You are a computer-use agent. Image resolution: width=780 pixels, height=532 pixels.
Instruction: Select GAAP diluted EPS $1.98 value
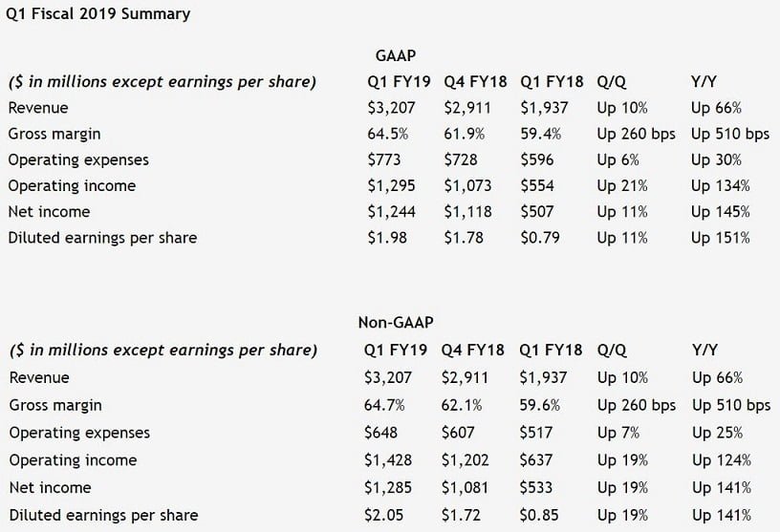tap(387, 237)
